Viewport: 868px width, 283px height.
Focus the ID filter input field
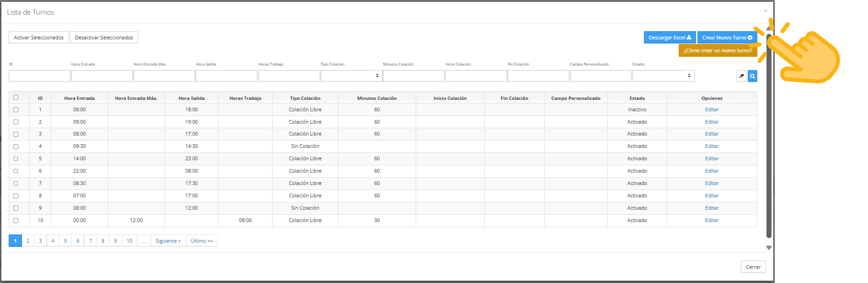(x=39, y=76)
